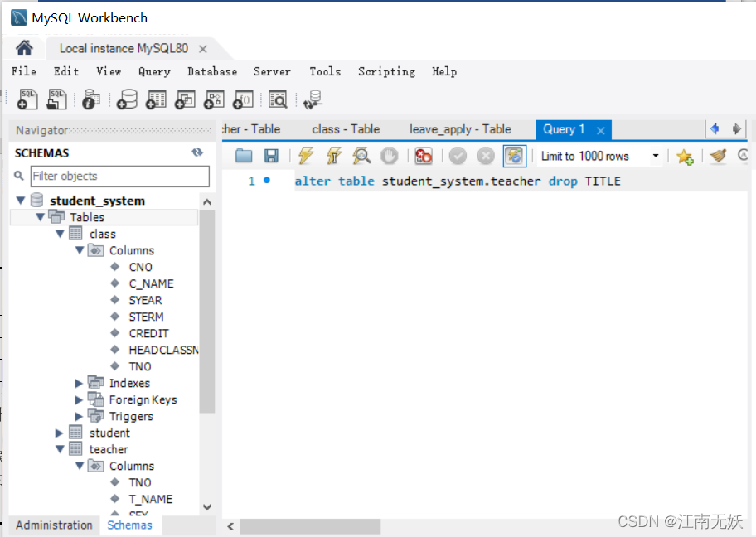This screenshot has width=756, height=537.
Task: Open the Scripting menu
Action: tap(386, 71)
